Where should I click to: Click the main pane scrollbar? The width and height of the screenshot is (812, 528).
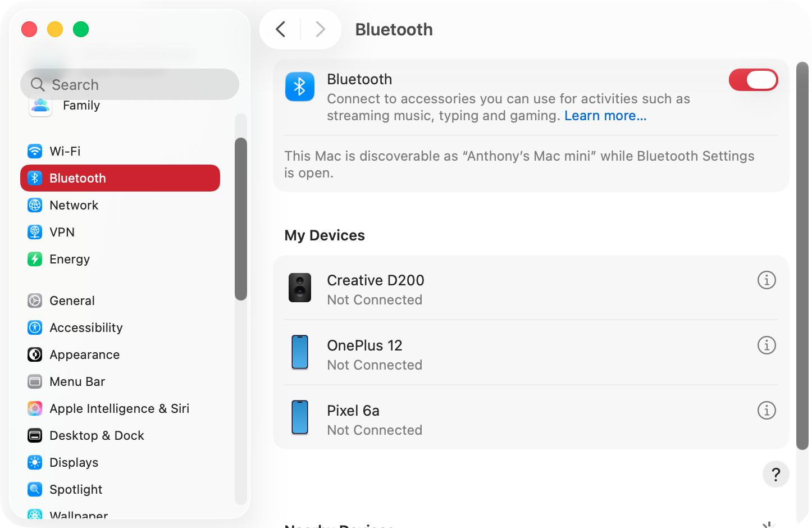pyautogui.click(x=802, y=256)
